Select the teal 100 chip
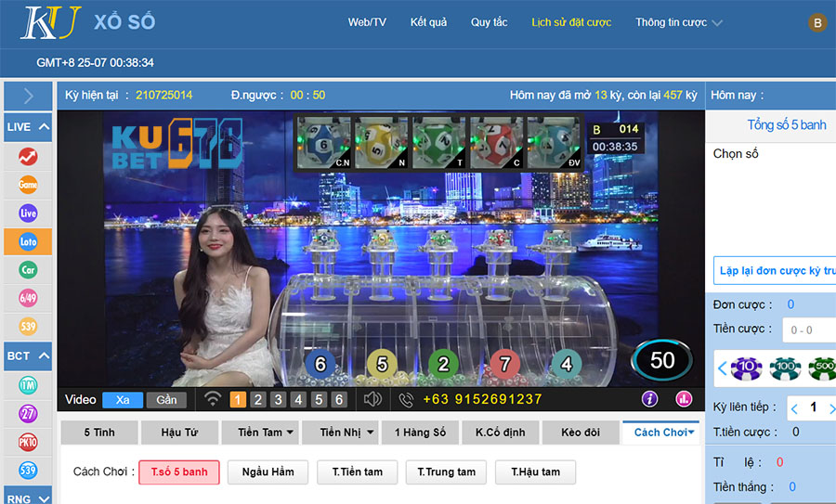Viewport: 836px width, 504px height. (x=785, y=368)
